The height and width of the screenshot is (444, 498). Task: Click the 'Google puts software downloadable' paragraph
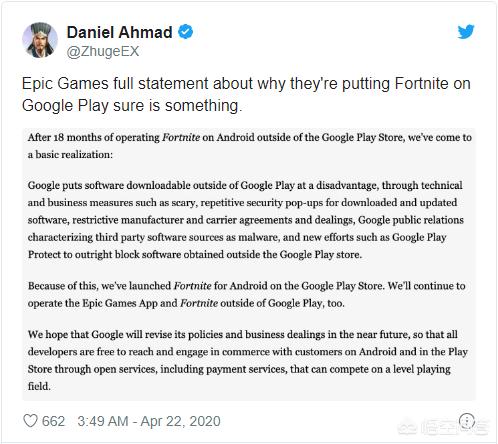246,220
